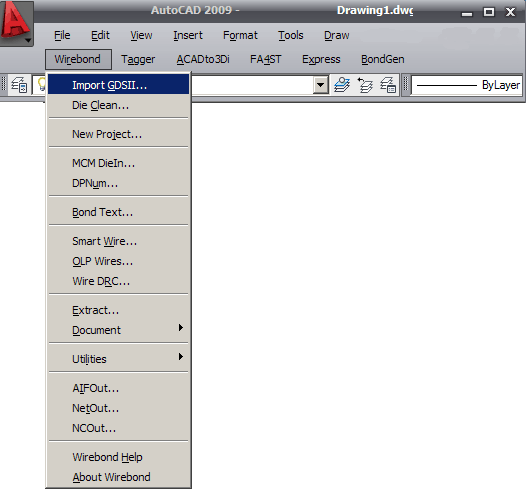Open the Draw menu
The height and width of the screenshot is (497, 526).
[x=336, y=35]
